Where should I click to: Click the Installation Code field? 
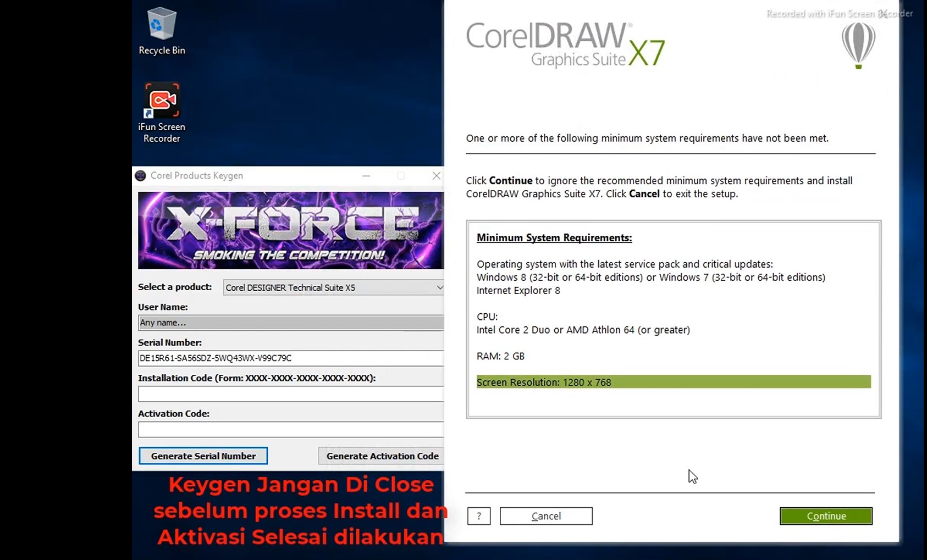(x=291, y=394)
